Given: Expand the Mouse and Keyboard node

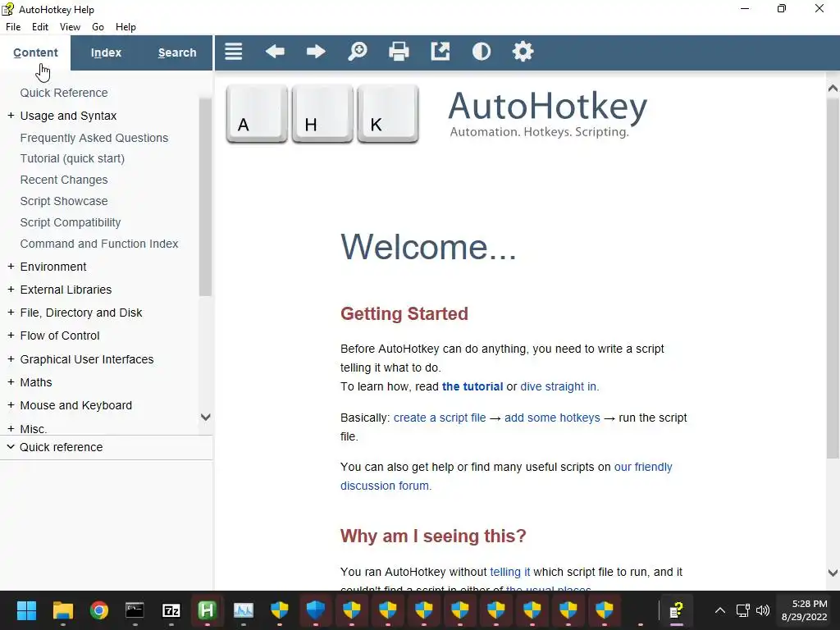Looking at the screenshot, I should (11, 405).
